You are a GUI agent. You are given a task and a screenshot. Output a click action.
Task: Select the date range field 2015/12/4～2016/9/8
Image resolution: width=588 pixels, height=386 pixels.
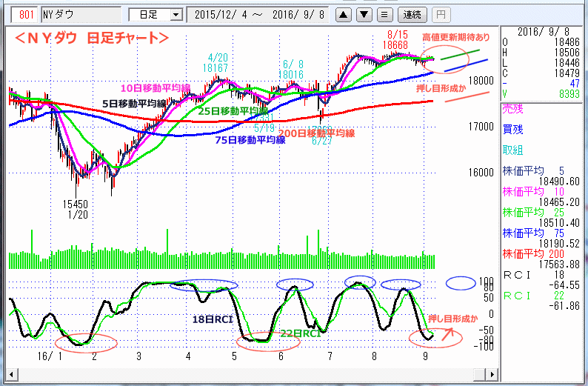[x=258, y=14]
